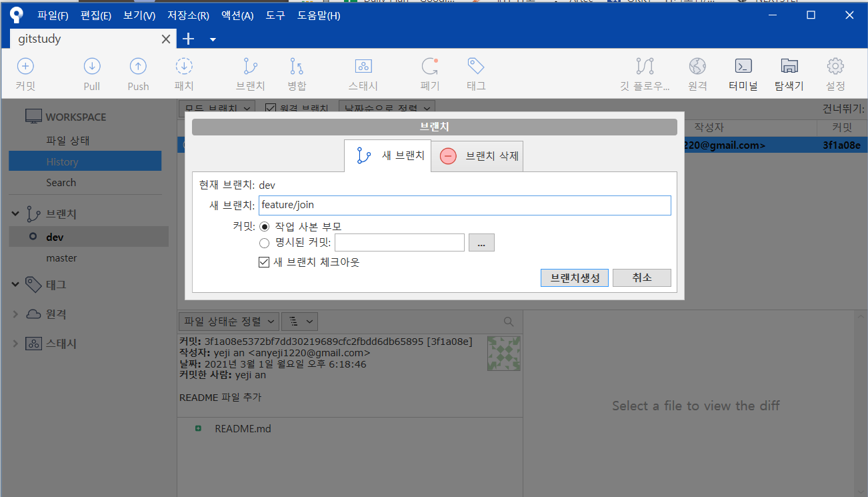
Task: Click the Pull toolbar icon
Action: tap(92, 66)
